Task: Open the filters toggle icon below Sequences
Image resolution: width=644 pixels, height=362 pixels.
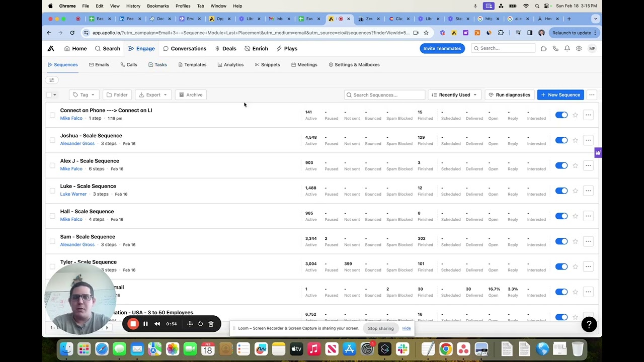Action: click(52, 80)
